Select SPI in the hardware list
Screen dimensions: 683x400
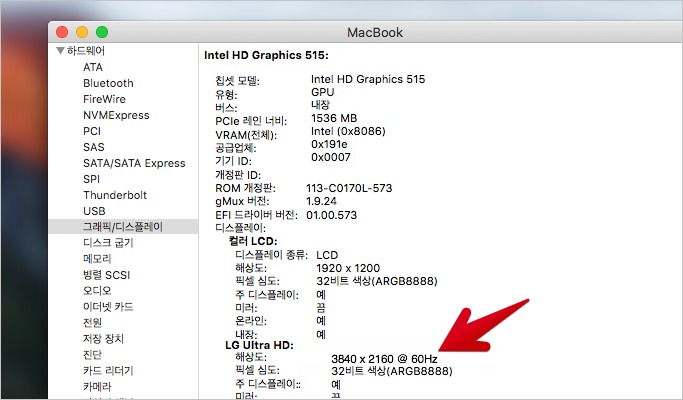[x=91, y=179]
